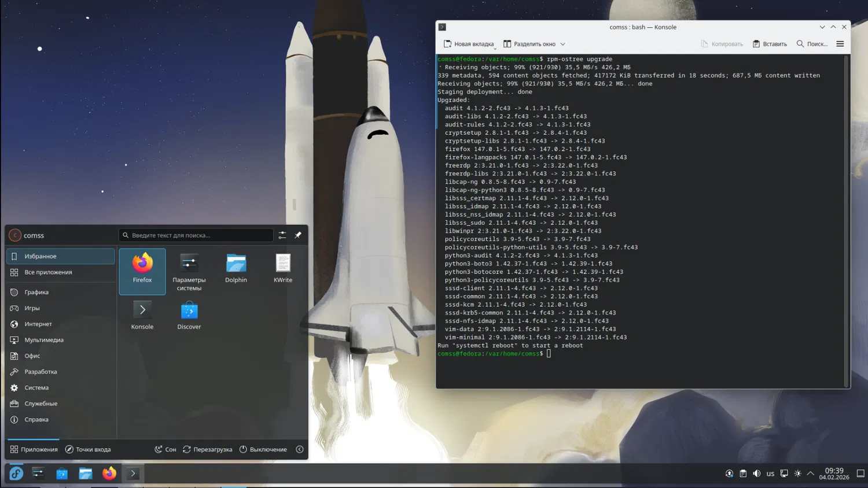The image size is (868, 488).
Task: Open the Konsole hamburger menu
Action: click(840, 44)
